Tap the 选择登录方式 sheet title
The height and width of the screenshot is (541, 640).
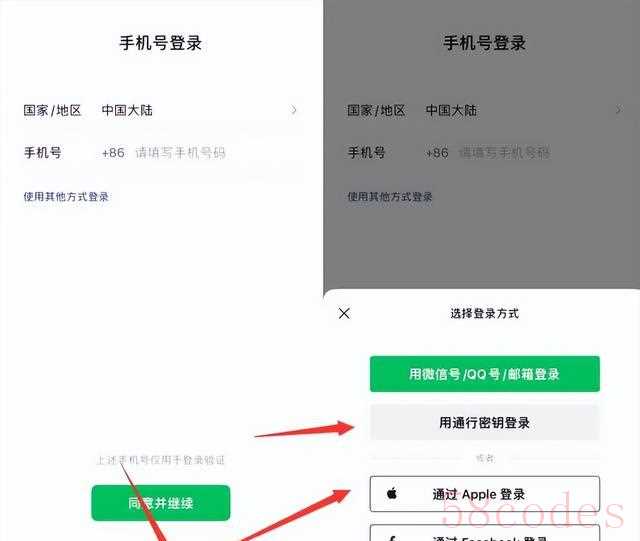pos(484,314)
